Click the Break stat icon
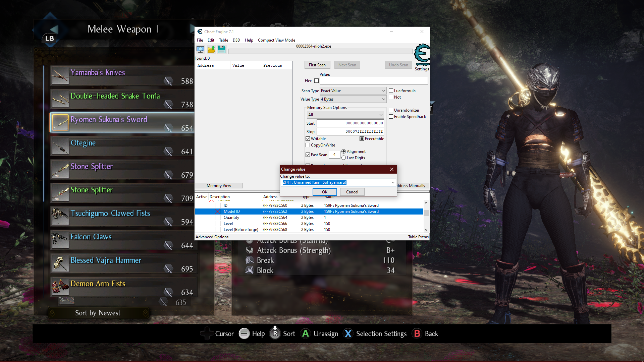Screen dimensions: 644x362 tap(250, 260)
